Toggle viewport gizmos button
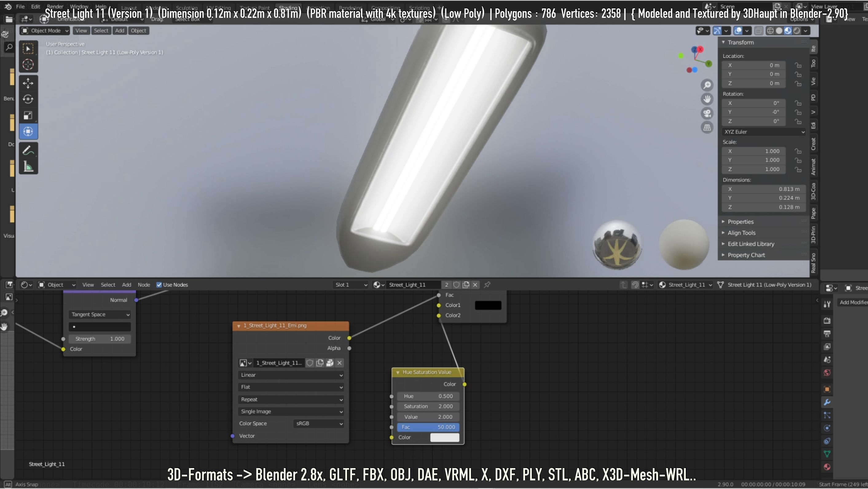Image resolution: width=868 pixels, height=489 pixels. click(x=717, y=31)
